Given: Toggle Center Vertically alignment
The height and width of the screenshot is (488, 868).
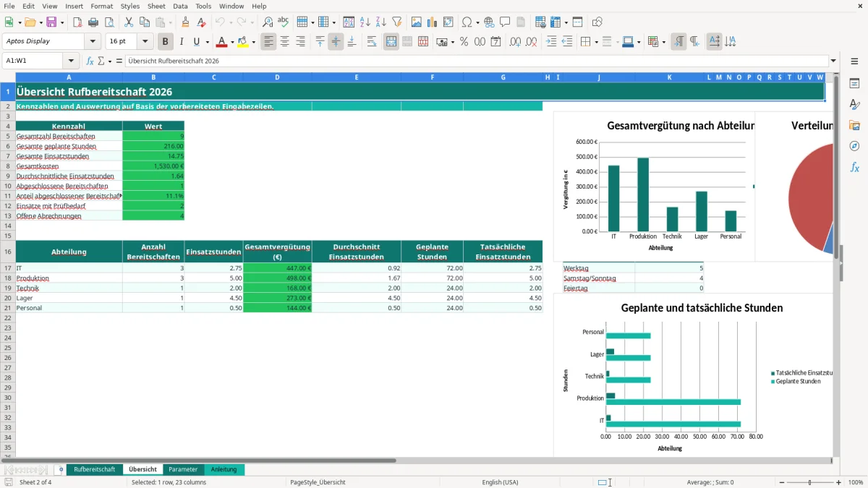Looking at the screenshot, I should (336, 42).
